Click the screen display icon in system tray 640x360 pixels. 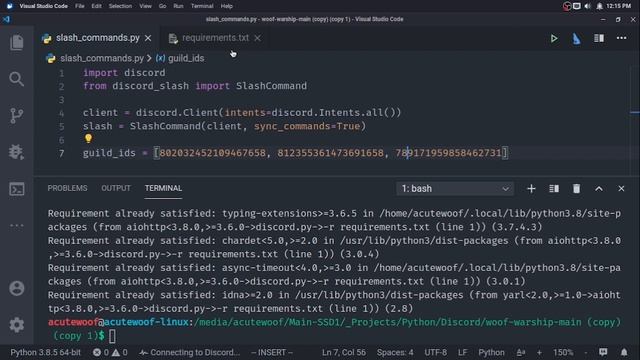pyautogui.click(x=577, y=6)
